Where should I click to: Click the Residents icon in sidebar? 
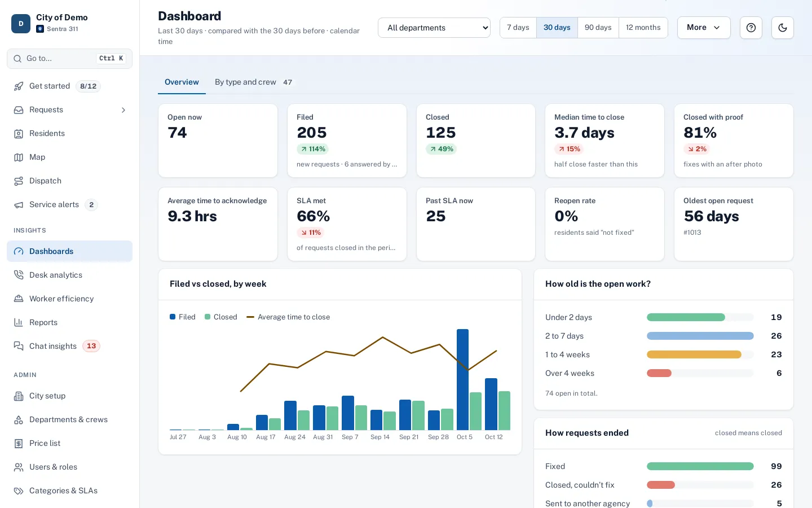19,134
